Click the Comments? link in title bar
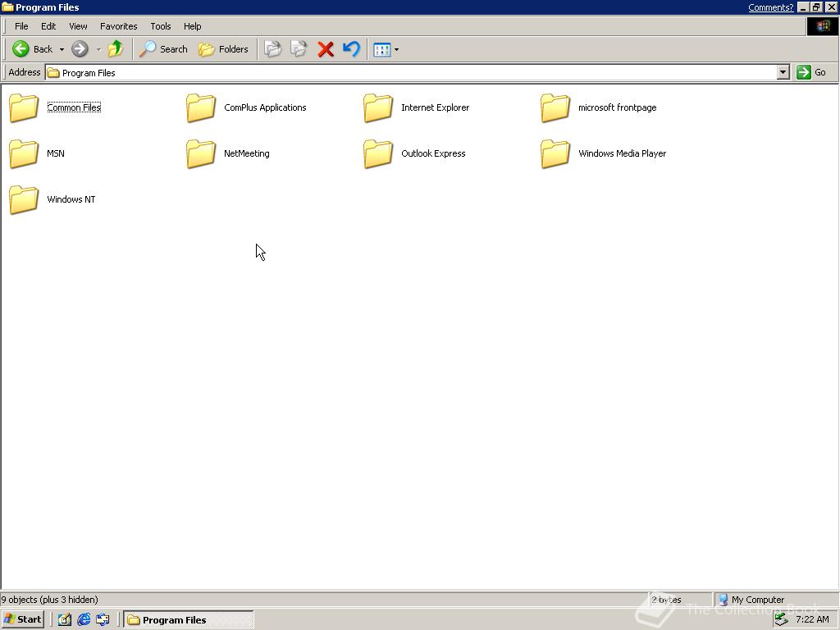The image size is (840, 630). point(770,7)
